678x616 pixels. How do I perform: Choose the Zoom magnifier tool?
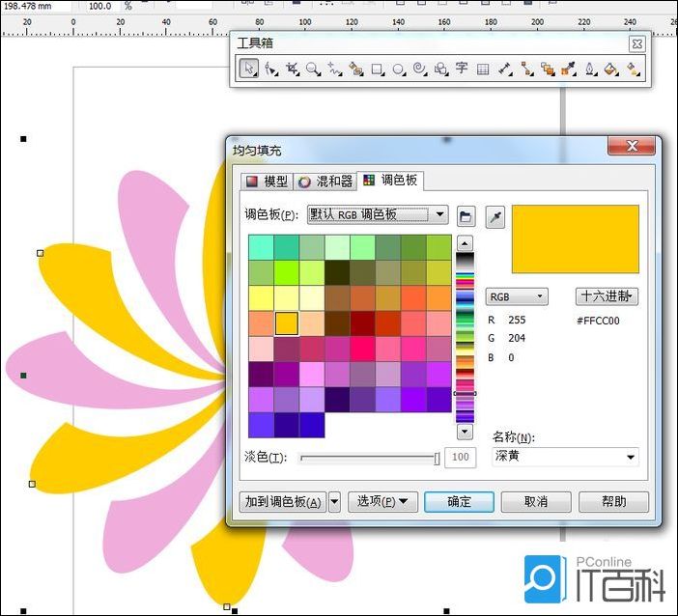(x=313, y=69)
